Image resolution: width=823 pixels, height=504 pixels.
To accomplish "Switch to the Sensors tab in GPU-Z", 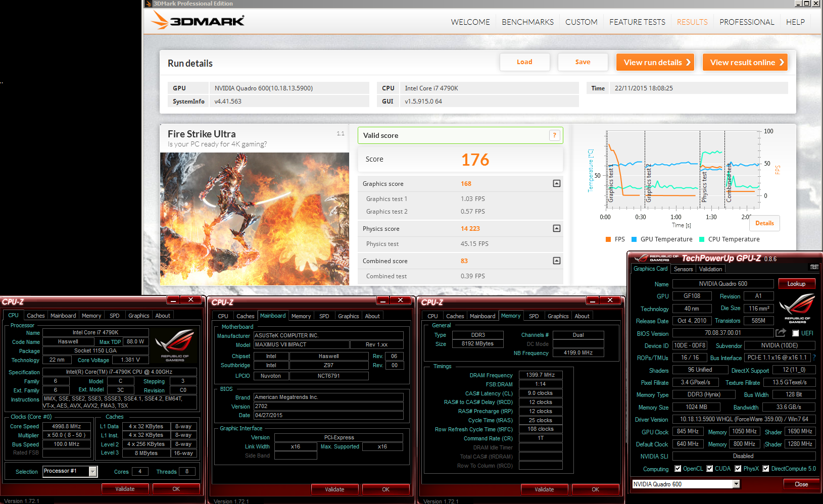I will click(683, 269).
